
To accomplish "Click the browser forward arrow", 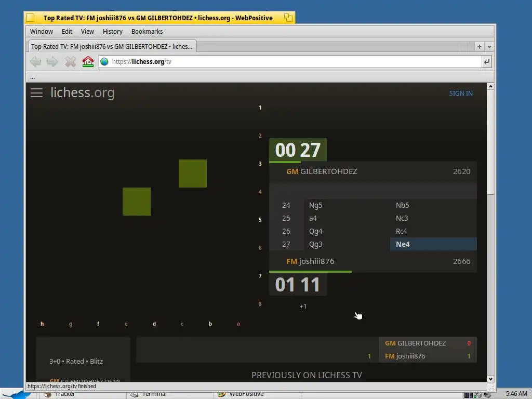I will click(x=52, y=62).
